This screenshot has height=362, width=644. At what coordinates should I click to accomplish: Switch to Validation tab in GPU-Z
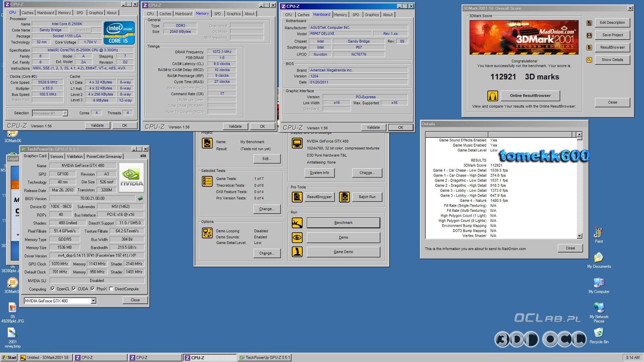coord(75,156)
